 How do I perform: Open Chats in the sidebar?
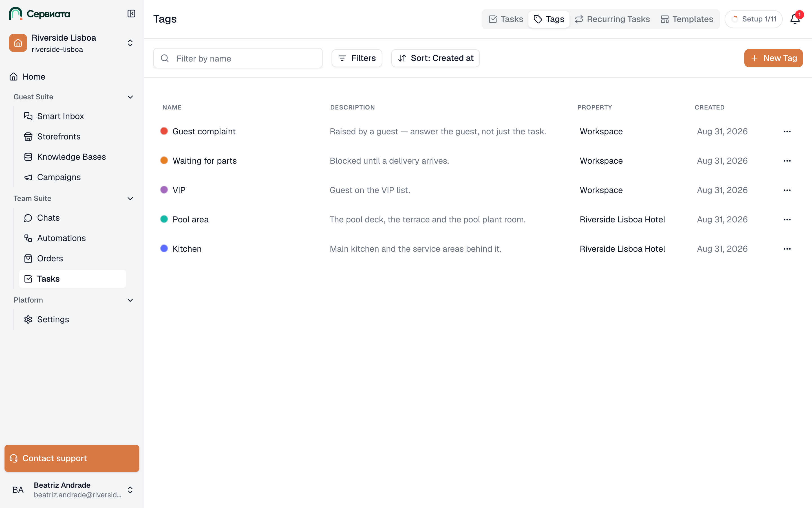[x=72, y=218]
